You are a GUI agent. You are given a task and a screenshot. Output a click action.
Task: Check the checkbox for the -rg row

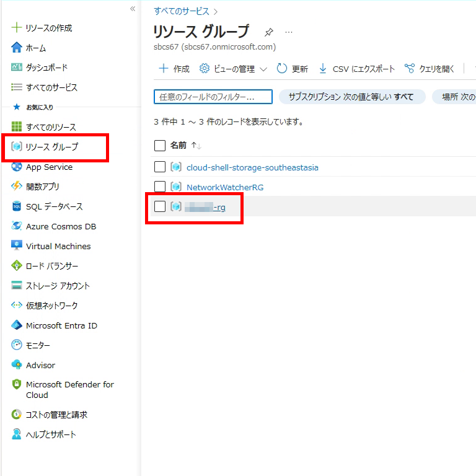160,206
